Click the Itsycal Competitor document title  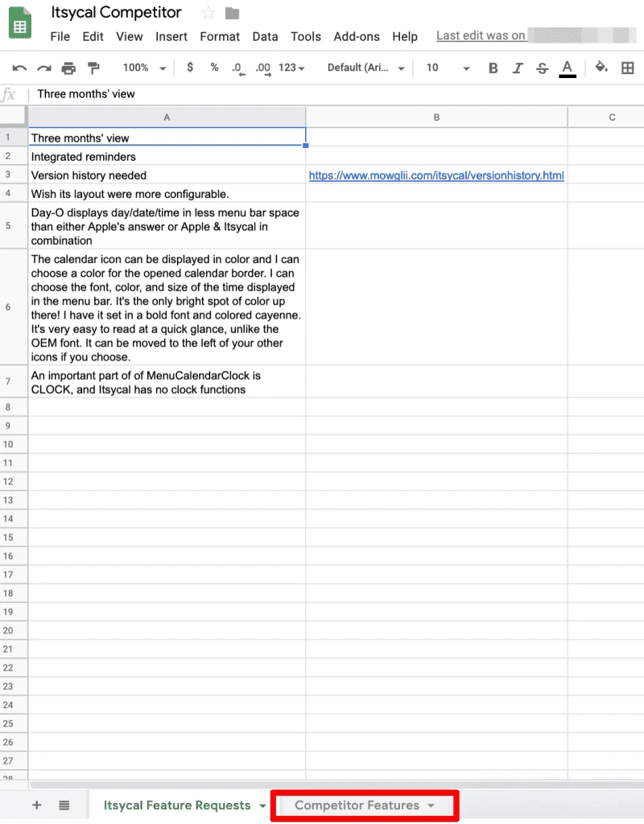click(116, 13)
